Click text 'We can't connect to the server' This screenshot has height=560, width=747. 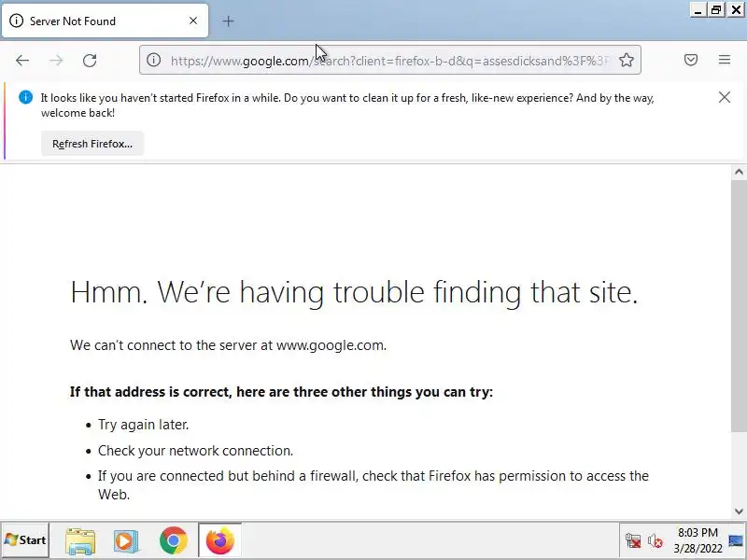[x=228, y=345]
